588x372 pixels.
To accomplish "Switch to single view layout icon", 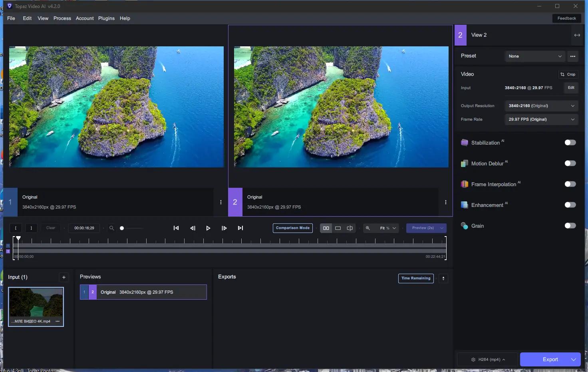I will [x=338, y=228].
